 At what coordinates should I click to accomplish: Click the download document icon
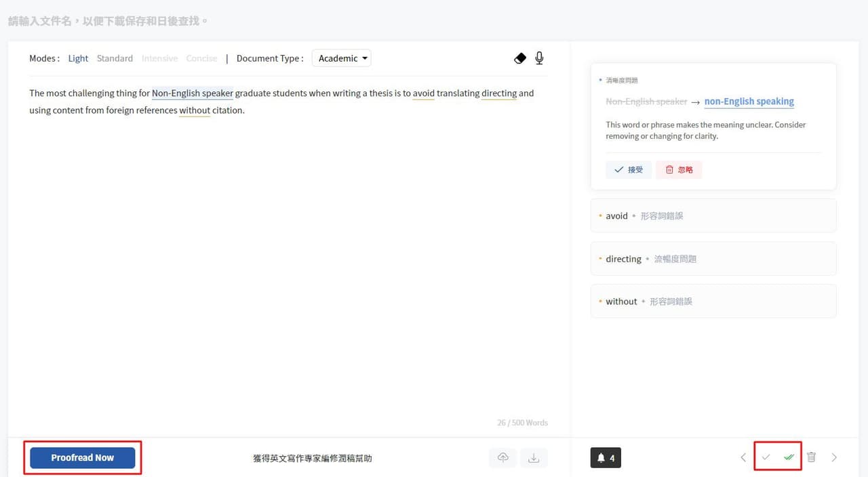click(x=534, y=458)
